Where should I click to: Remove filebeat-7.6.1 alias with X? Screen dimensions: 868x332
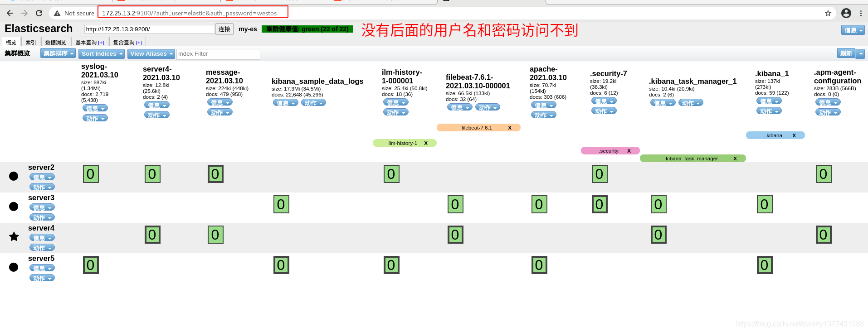(510, 128)
